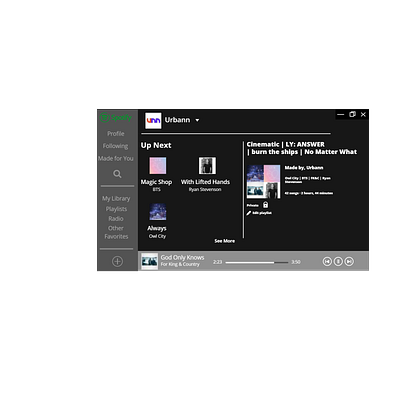Image resolution: width=400 pixels, height=400 pixels.
Task: Click the Up Next heading
Action: pyautogui.click(x=156, y=145)
